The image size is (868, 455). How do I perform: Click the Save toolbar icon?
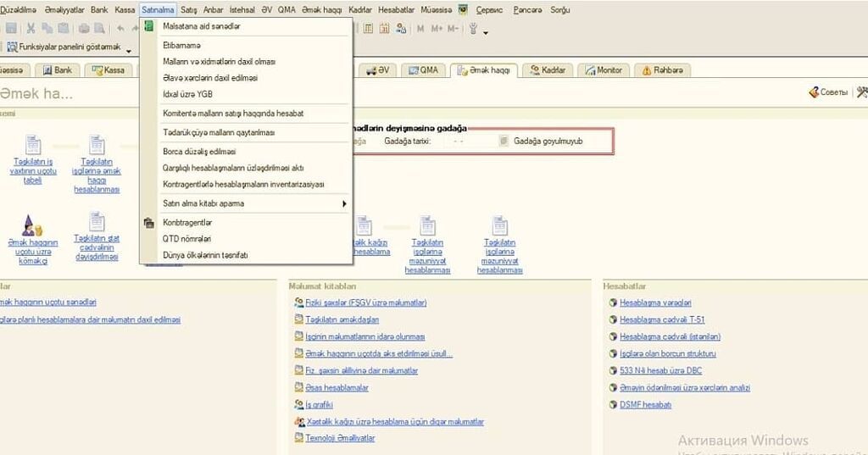pyautogui.click(x=11, y=28)
